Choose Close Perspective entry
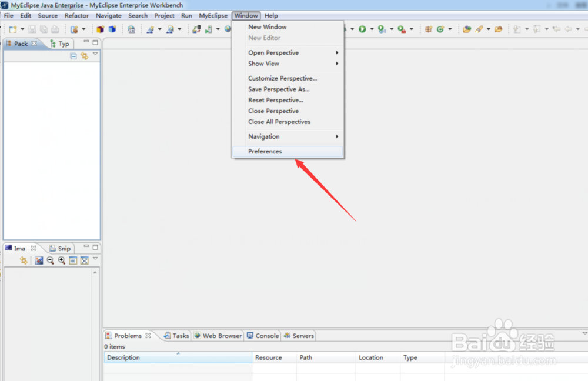 (x=288, y=111)
